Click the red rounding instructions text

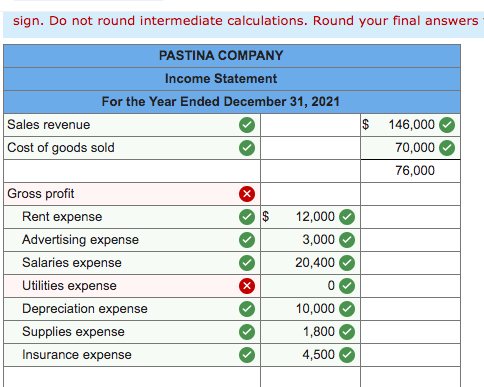248,21
